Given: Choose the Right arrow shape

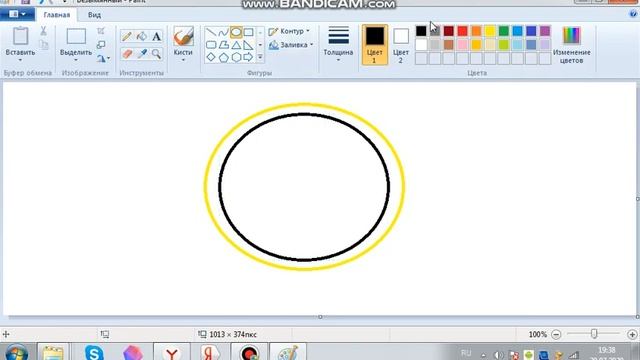Looking at the screenshot, I should [248, 57].
